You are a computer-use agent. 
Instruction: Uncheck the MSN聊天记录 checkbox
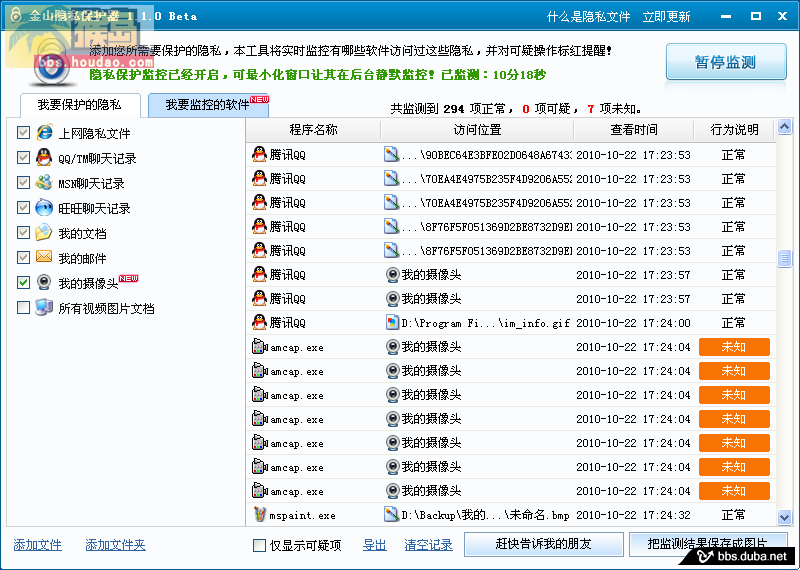click(x=23, y=182)
